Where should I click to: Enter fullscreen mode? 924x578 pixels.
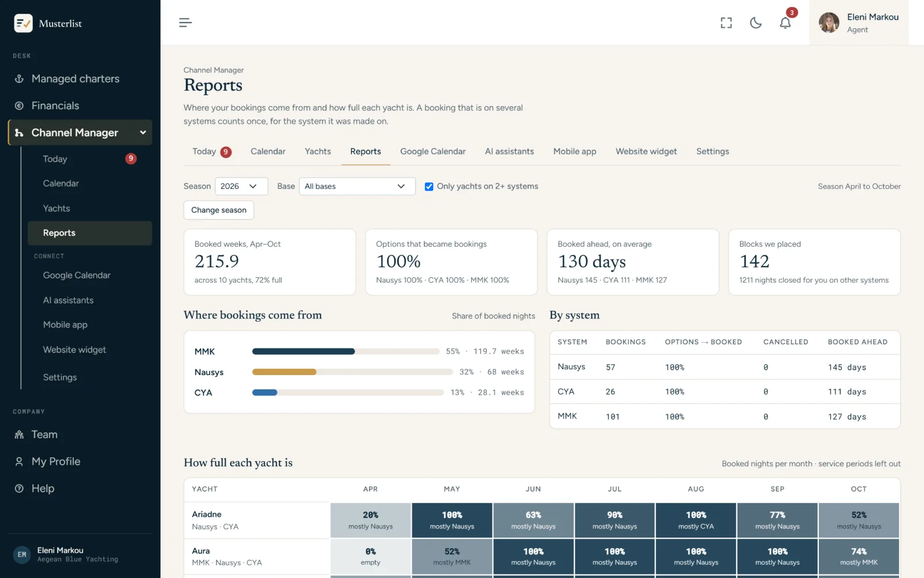726,23
